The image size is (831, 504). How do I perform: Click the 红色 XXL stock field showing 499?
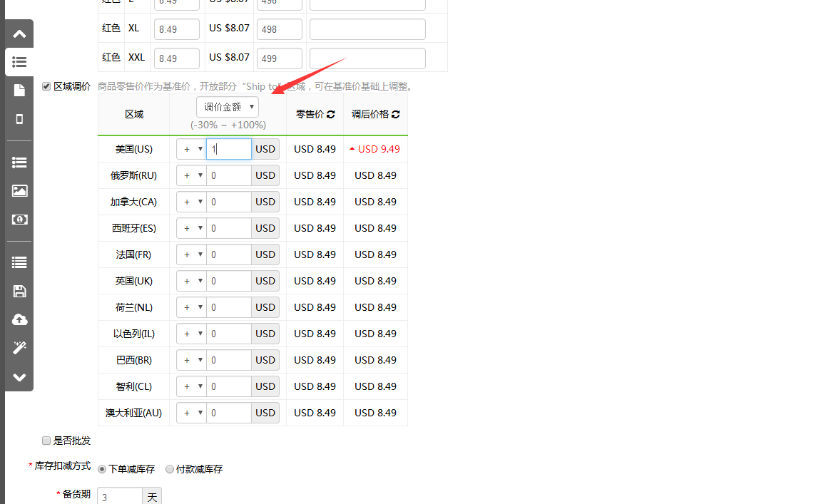point(280,58)
